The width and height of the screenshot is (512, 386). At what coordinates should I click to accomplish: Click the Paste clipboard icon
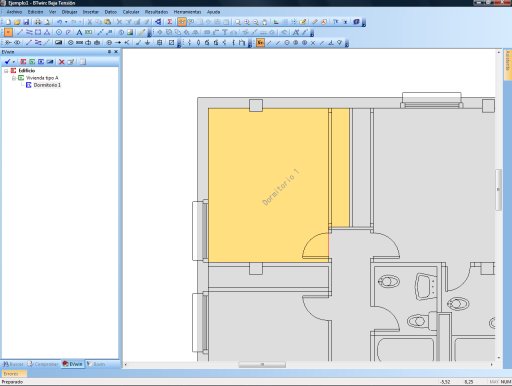(107, 22)
